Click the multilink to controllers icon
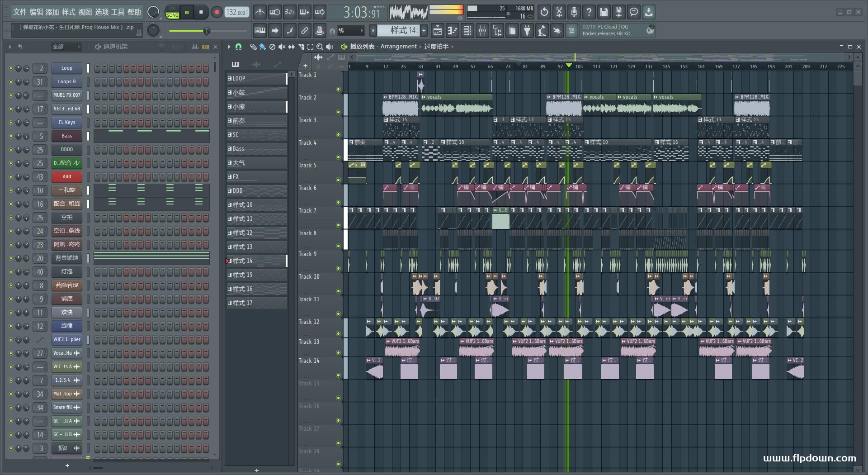Image resolution: width=868 pixels, height=475 pixels. pyautogui.click(x=319, y=31)
